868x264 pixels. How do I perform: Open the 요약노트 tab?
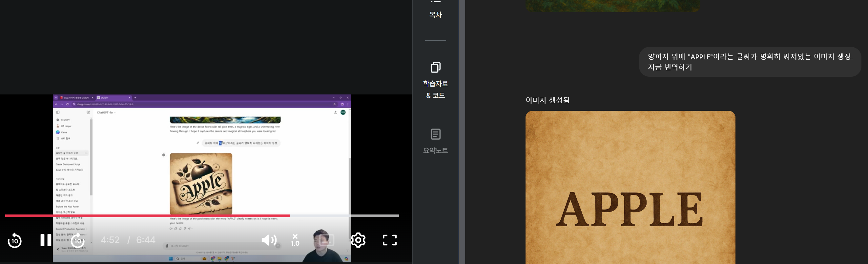point(435,141)
